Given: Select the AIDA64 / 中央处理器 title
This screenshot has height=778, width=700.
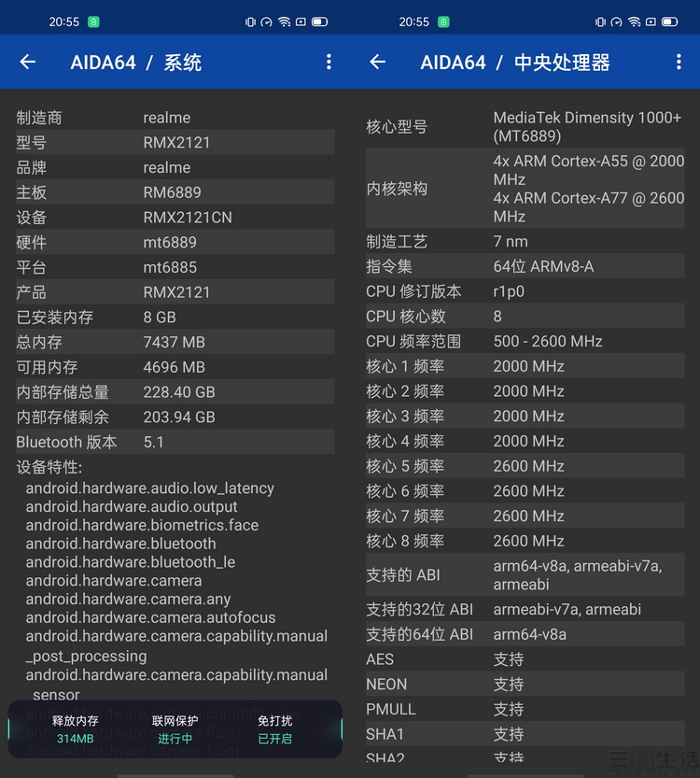Looking at the screenshot, I should 515,63.
